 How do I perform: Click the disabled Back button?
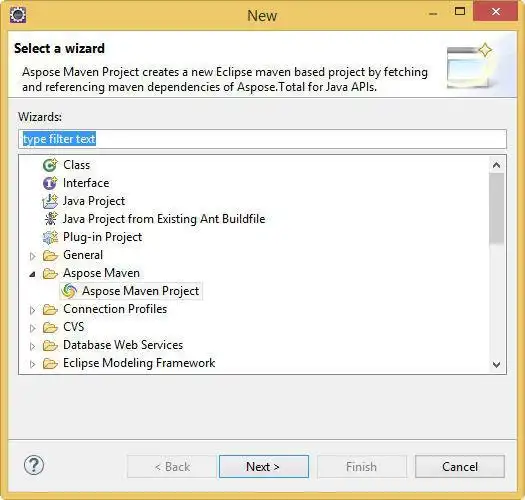(x=172, y=467)
